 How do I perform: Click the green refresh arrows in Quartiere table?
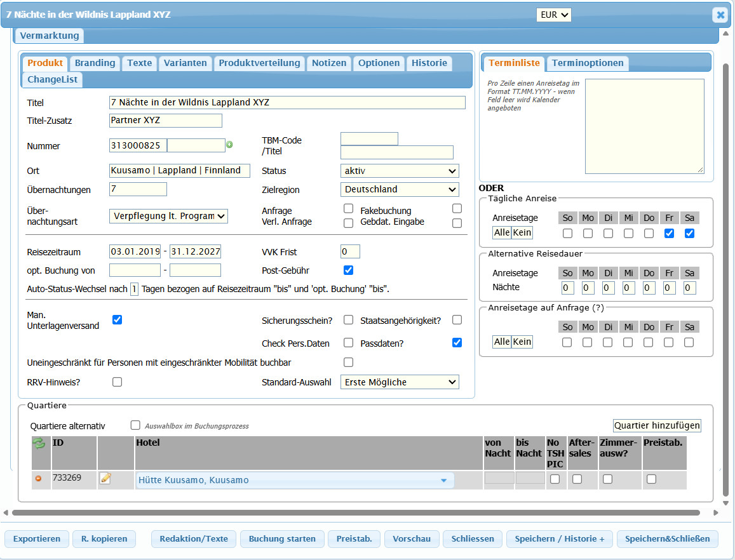click(39, 443)
